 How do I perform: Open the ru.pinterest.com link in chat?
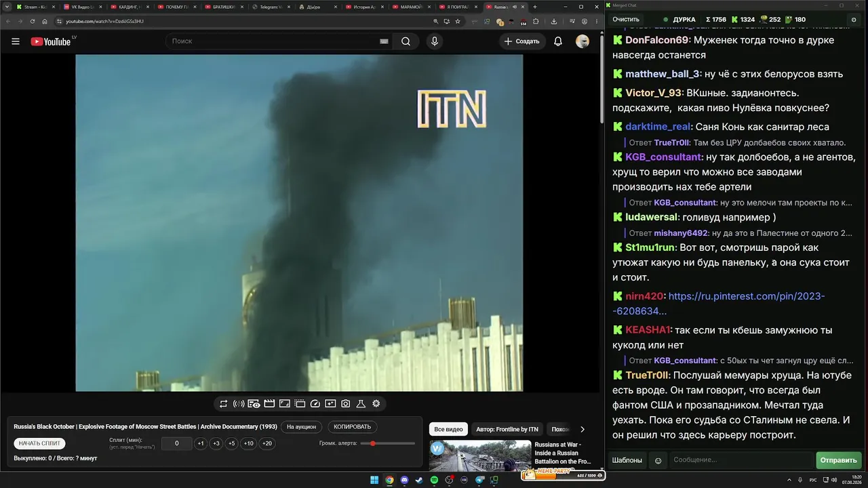point(719,304)
